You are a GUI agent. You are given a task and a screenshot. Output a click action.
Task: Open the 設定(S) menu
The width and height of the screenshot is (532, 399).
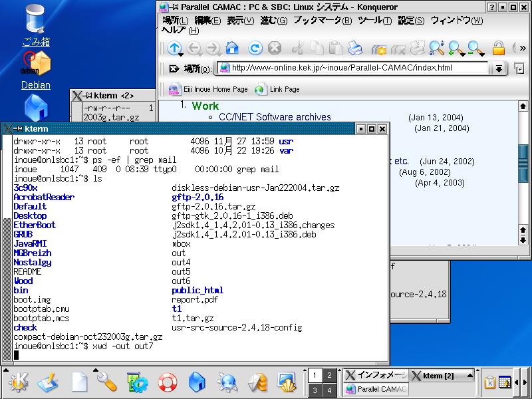click(411, 21)
